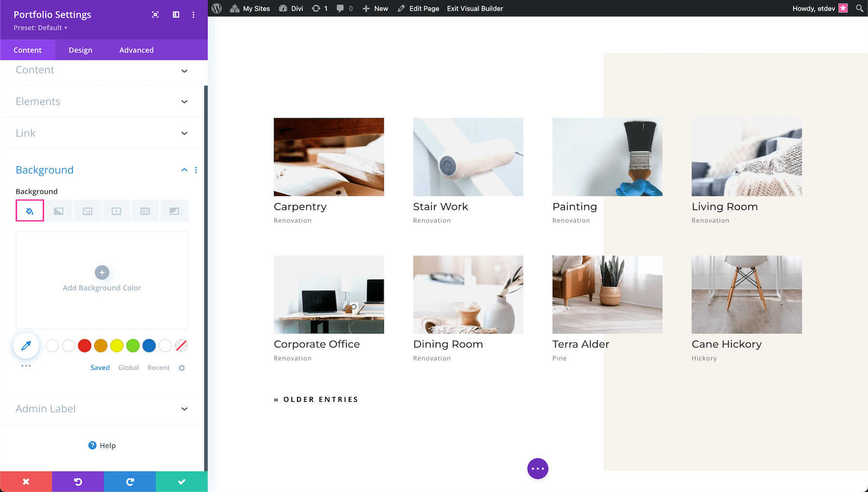Select the red color swatch

[84, 346]
